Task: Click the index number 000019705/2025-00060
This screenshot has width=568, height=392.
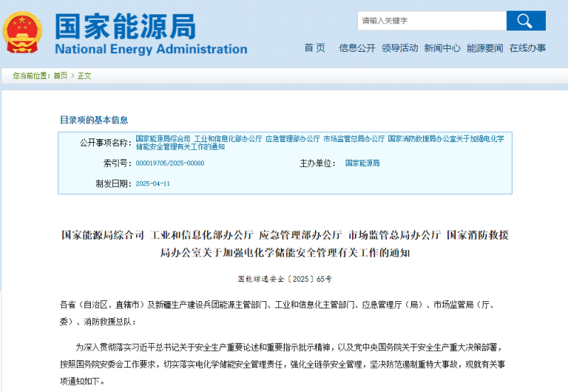Action: 170,163
